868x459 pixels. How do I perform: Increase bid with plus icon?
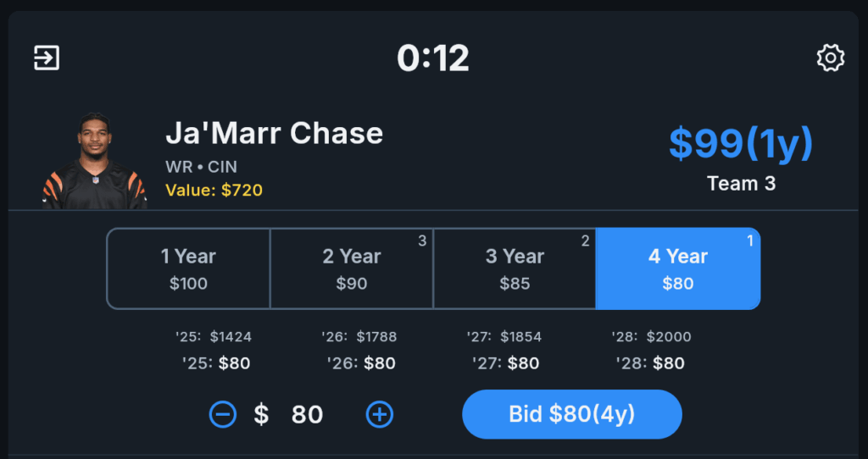coord(380,414)
